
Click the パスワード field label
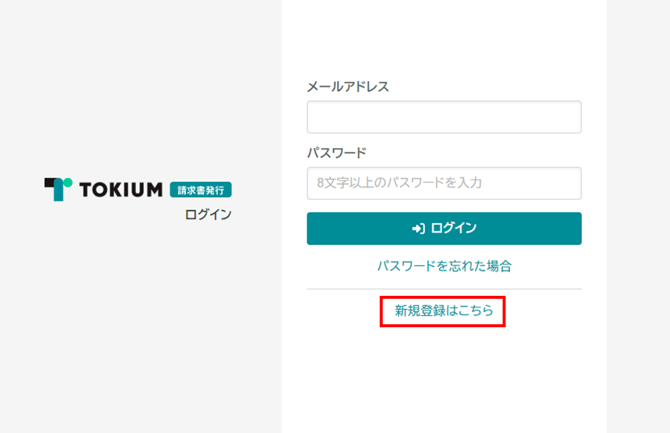(x=337, y=153)
